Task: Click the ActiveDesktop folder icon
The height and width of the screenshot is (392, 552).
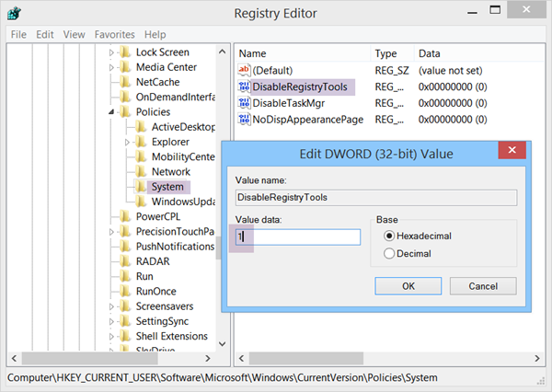Action: click(141, 127)
